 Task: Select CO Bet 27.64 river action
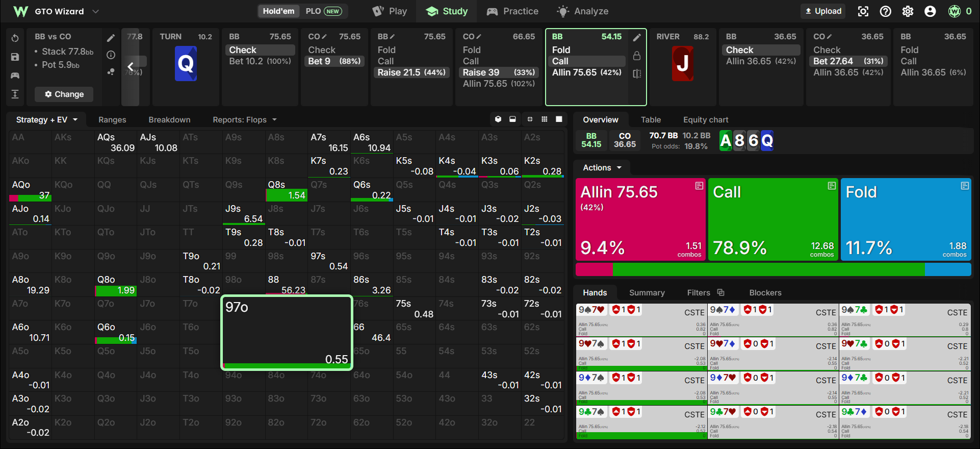[x=848, y=61]
